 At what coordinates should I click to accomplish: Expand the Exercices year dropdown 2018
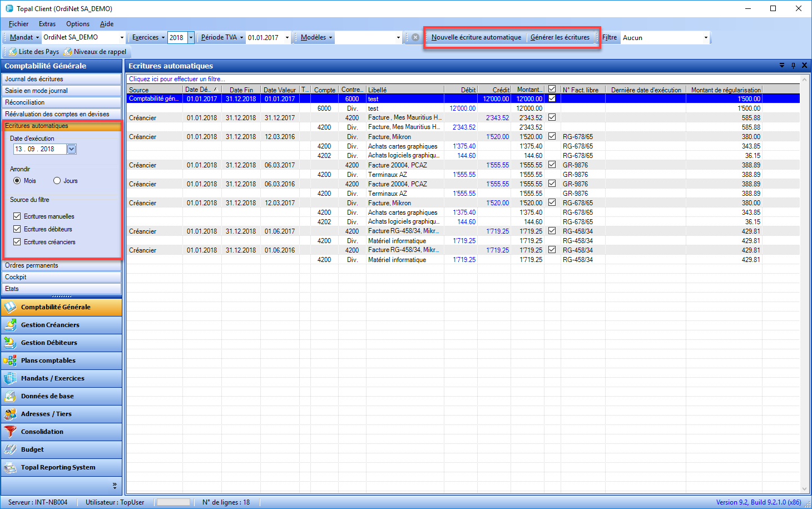[x=191, y=38]
